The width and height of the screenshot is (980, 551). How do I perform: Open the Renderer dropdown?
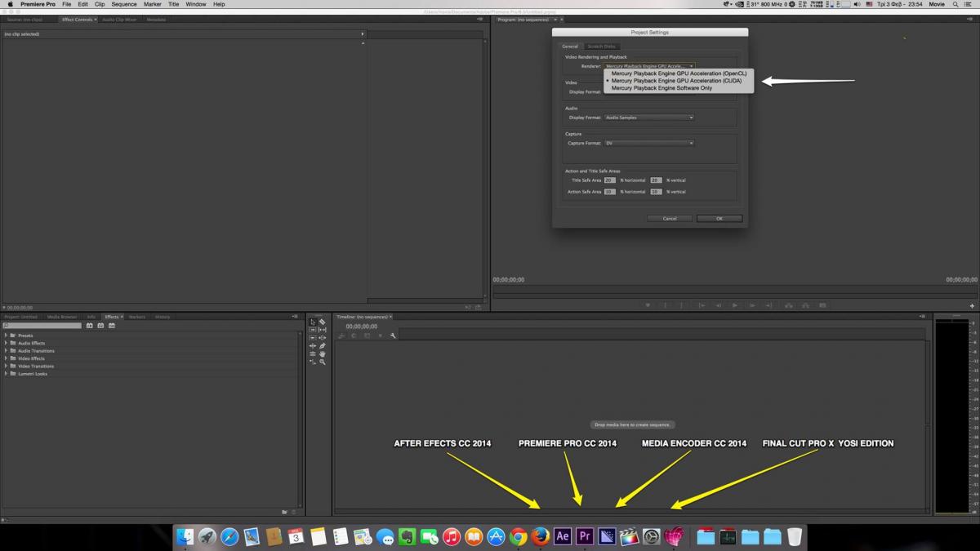(x=649, y=66)
